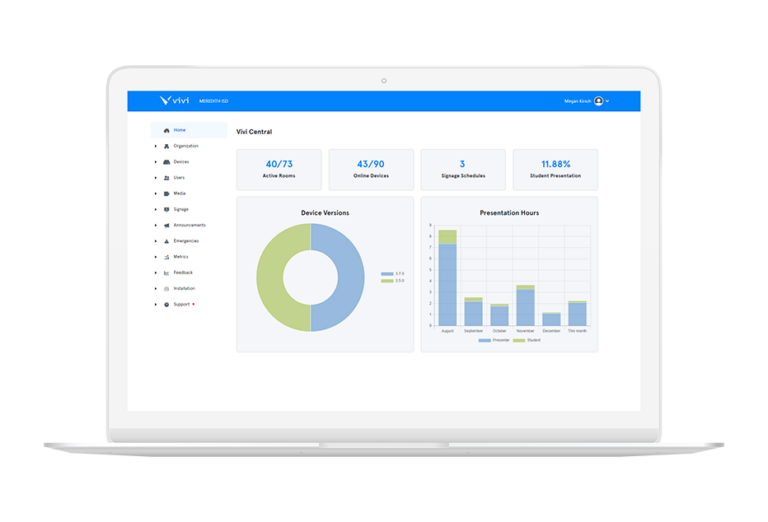Click the Home house icon
This screenshot has width=768, height=522.
[166, 130]
